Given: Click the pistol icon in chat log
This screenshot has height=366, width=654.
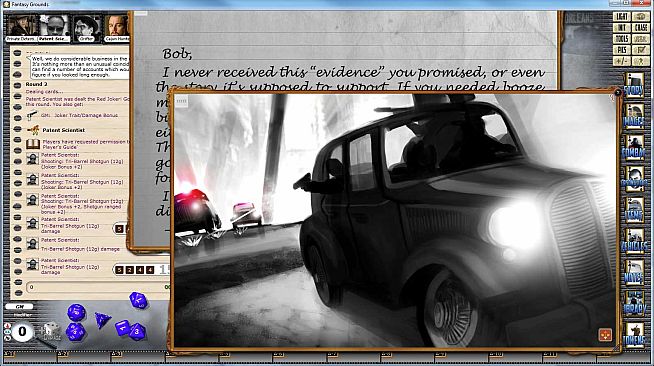Looking at the screenshot, I should tap(32, 115).
